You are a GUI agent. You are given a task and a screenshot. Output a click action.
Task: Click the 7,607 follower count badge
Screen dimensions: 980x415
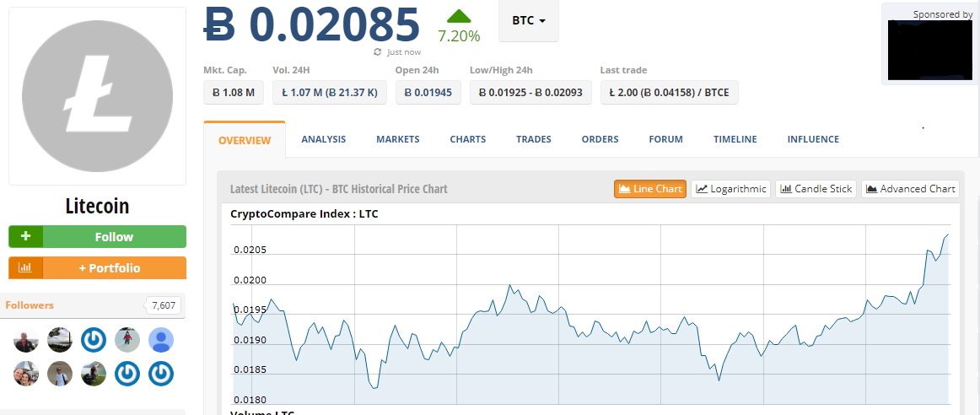pos(164,305)
